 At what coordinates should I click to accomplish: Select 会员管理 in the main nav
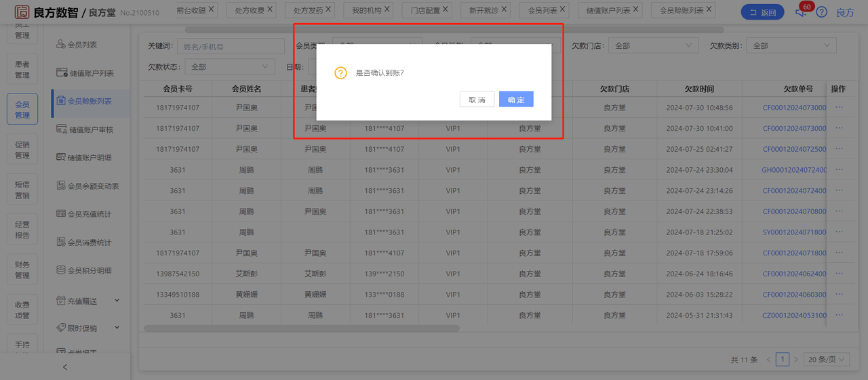pos(22,110)
